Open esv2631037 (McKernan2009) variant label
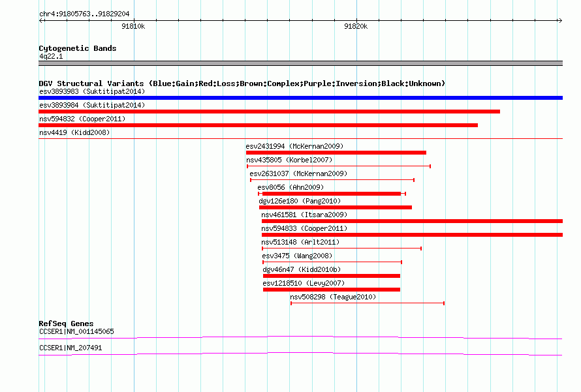The width and height of the screenshot is (581, 392). (x=298, y=173)
